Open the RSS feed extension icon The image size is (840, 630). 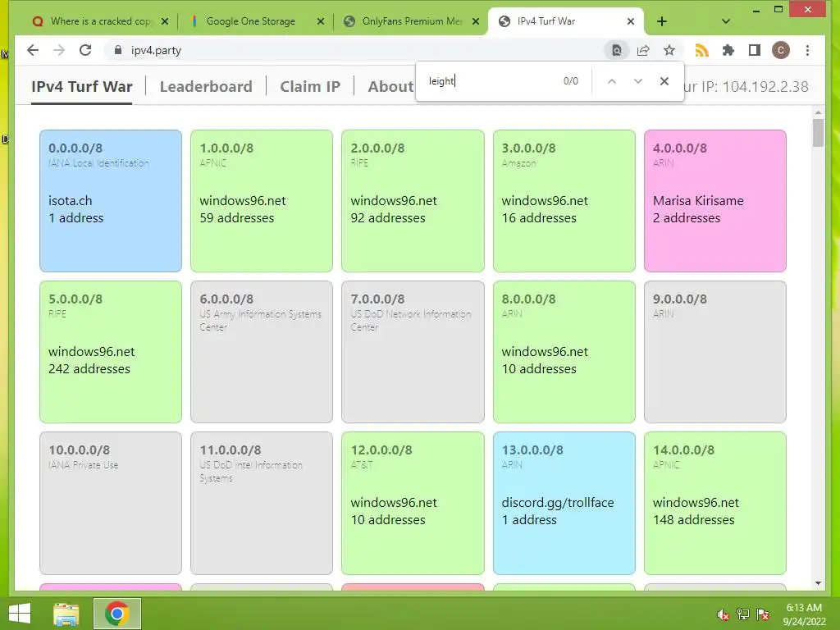(x=702, y=50)
